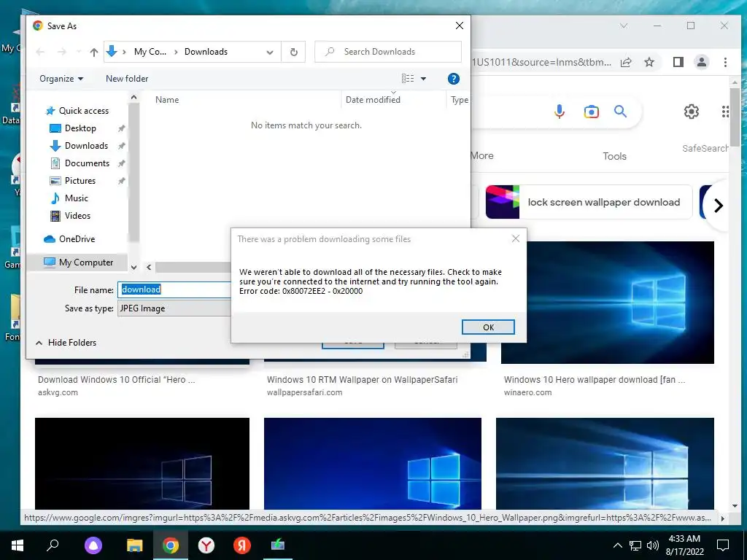This screenshot has height=560, width=747.
Task: Open the notification center icon
Action: (x=723, y=545)
